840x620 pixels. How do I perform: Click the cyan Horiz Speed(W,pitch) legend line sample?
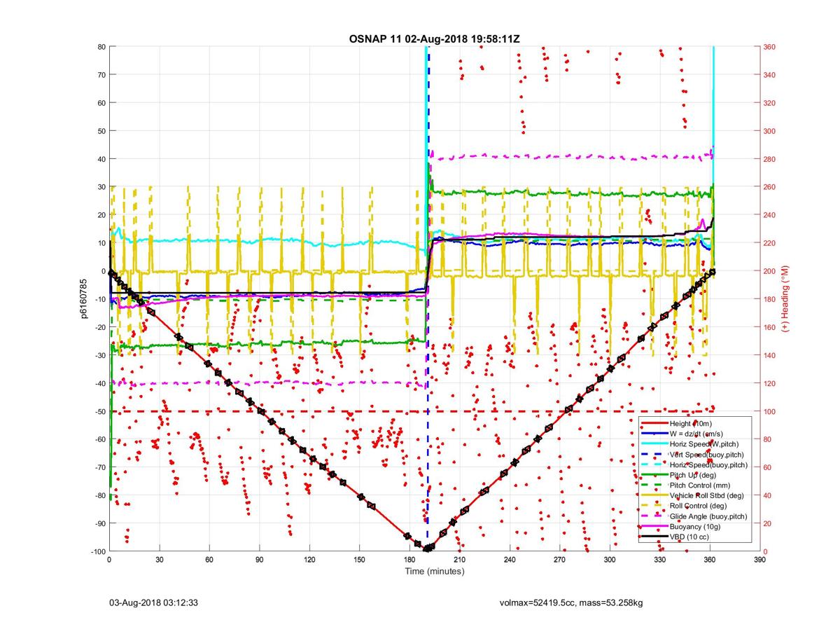click(654, 445)
